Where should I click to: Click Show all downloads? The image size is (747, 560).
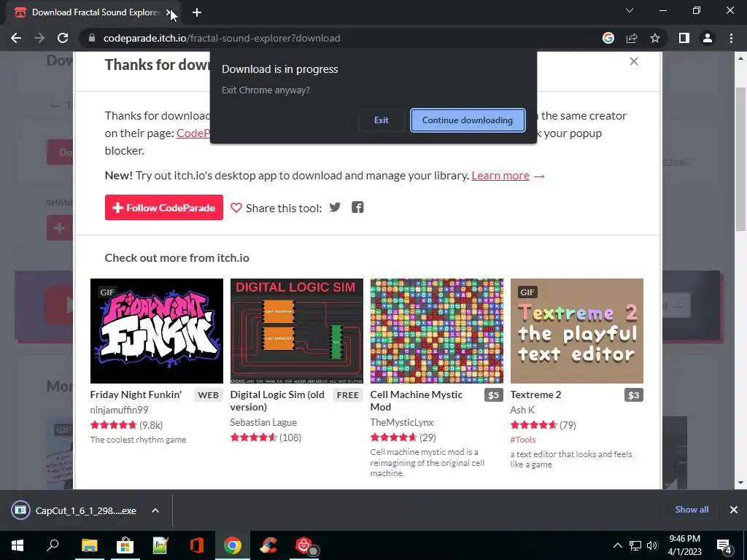click(x=692, y=510)
